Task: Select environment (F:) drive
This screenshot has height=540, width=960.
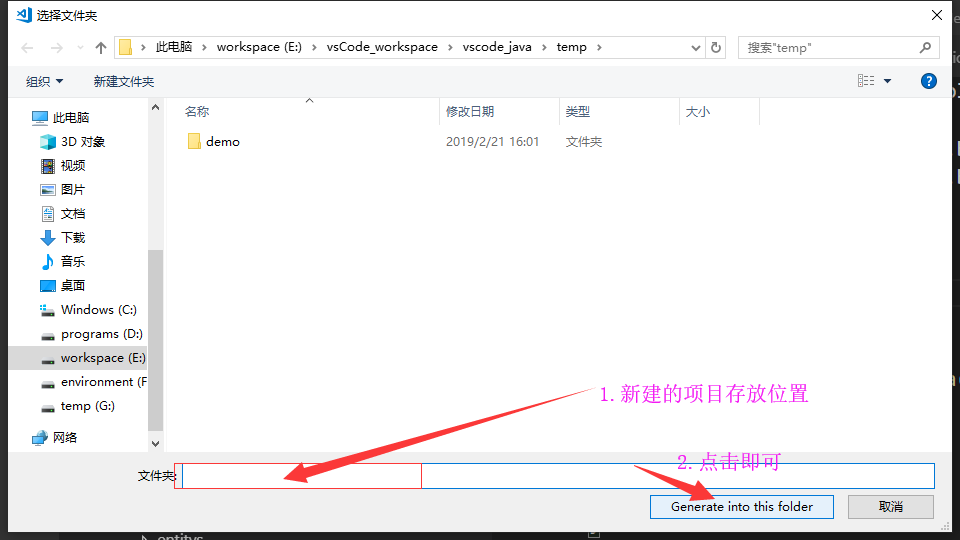Action: click(x=103, y=382)
